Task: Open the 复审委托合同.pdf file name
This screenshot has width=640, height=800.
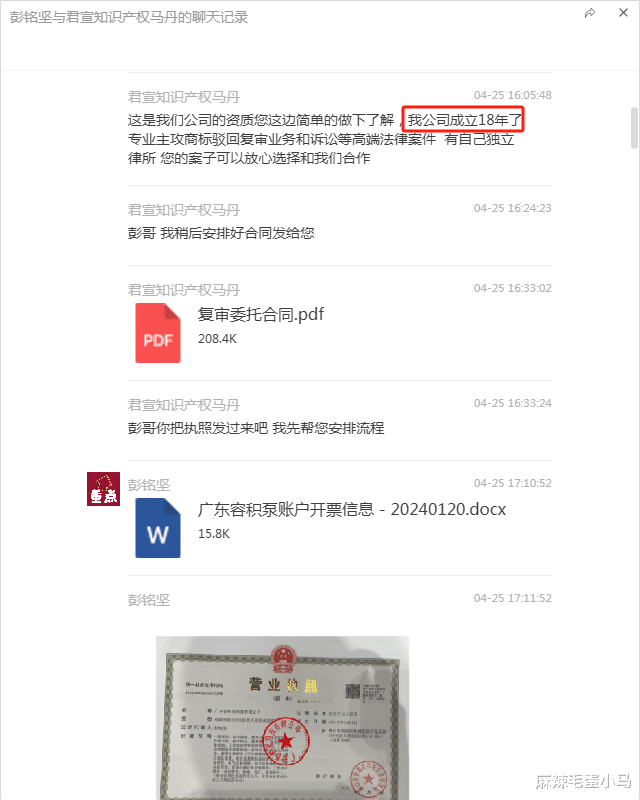Action: tap(261, 314)
